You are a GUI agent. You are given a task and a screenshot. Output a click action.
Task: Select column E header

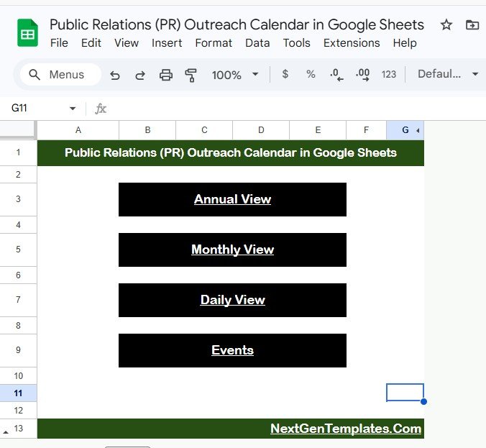coord(318,130)
